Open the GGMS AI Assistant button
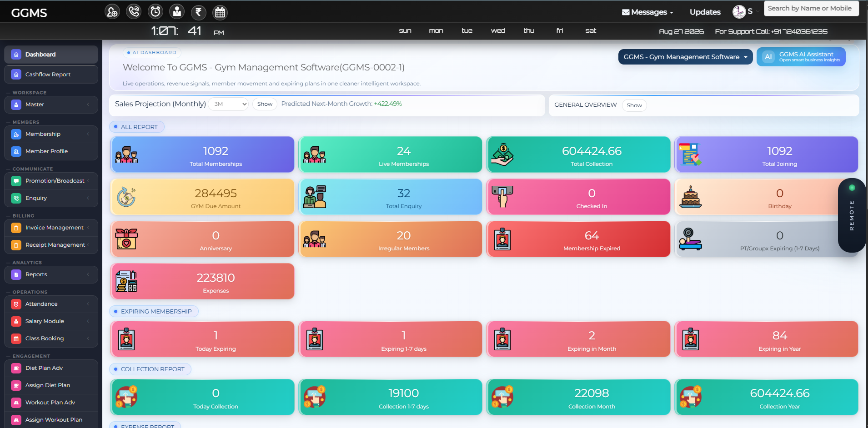This screenshot has width=868, height=428. 801,57
